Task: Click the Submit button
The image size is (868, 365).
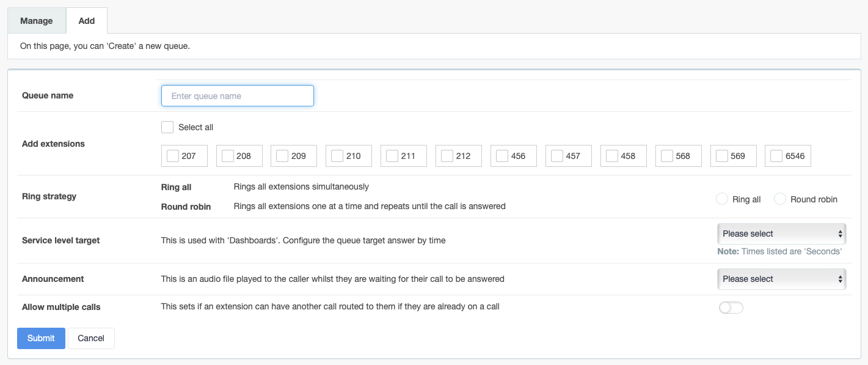Action: click(x=41, y=338)
